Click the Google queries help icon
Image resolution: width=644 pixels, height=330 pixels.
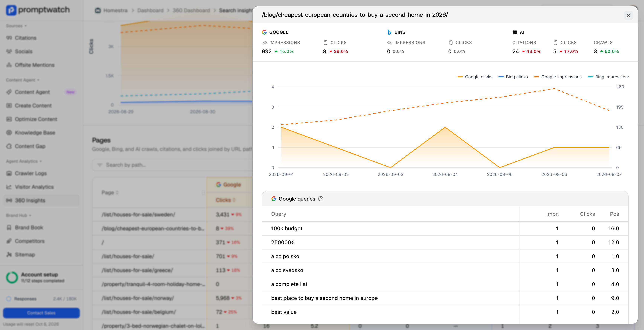[x=320, y=199]
